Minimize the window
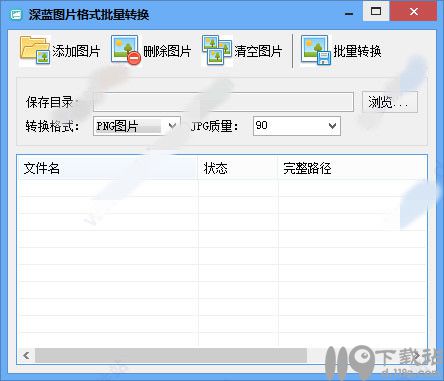The image size is (444, 381). [x=349, y=13]
